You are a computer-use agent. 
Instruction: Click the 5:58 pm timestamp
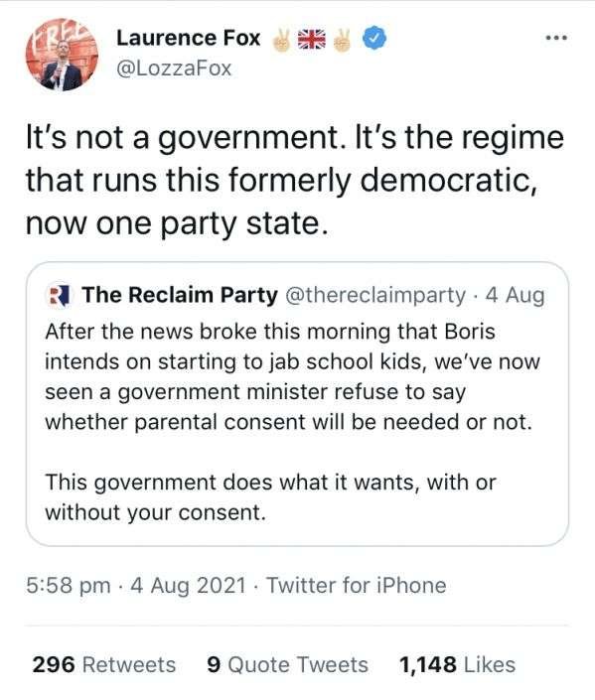click(x=69, y=585)
